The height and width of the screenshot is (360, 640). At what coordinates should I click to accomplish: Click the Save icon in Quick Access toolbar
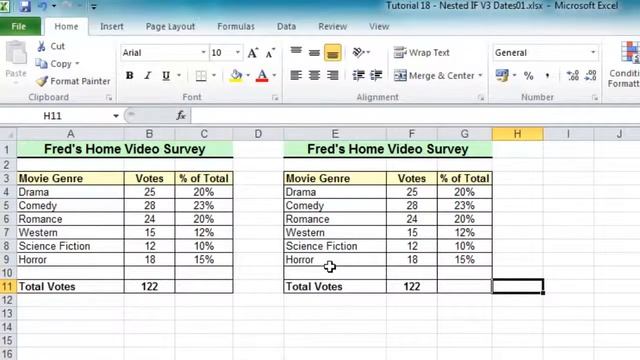pyautogui.click(x=25, y=6)
